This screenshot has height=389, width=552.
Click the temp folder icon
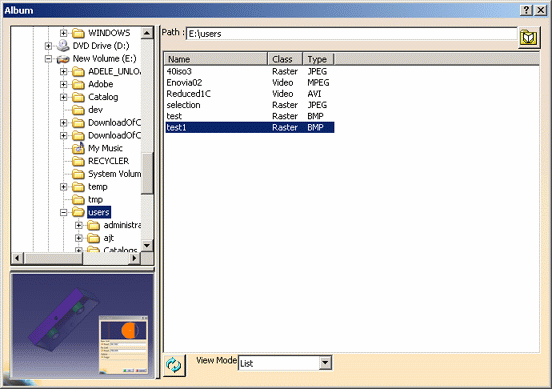point(78,187)
